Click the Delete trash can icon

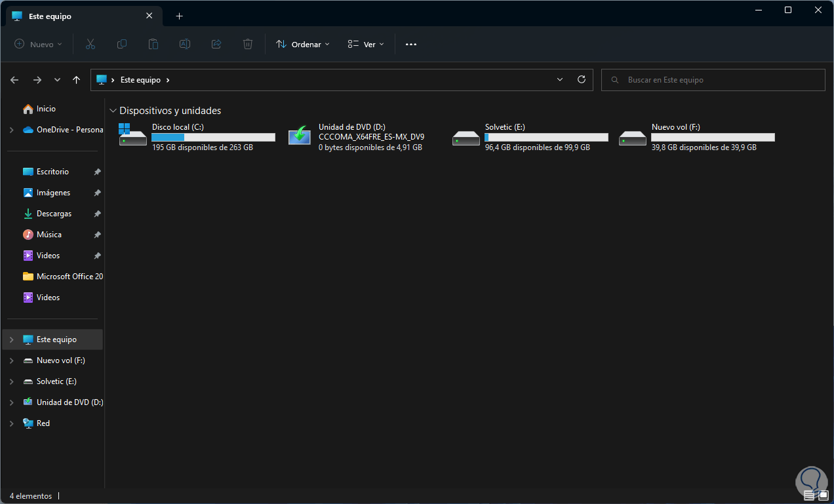click(248, 44)
